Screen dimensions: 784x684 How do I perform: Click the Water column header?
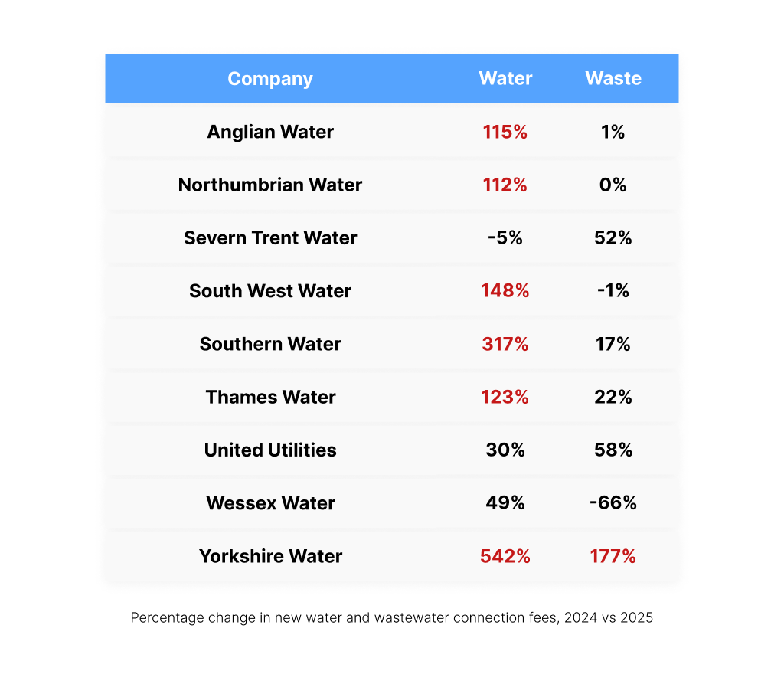[505, 79]
